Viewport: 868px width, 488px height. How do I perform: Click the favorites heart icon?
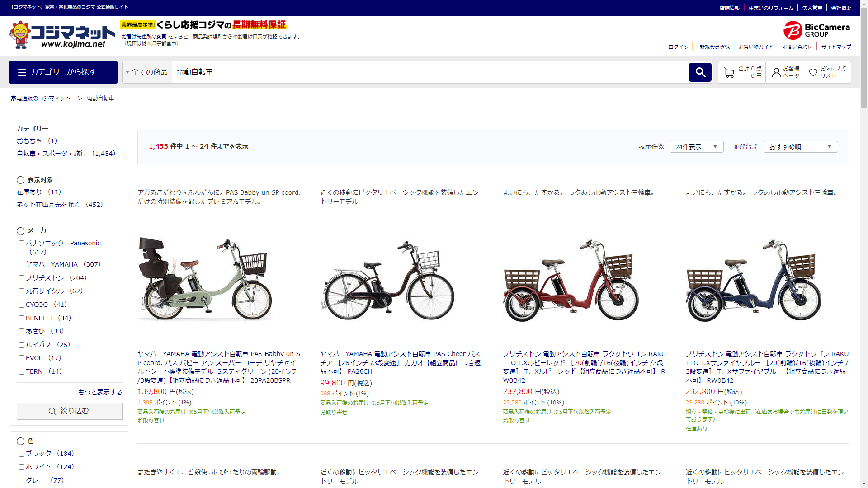point(813,72)
